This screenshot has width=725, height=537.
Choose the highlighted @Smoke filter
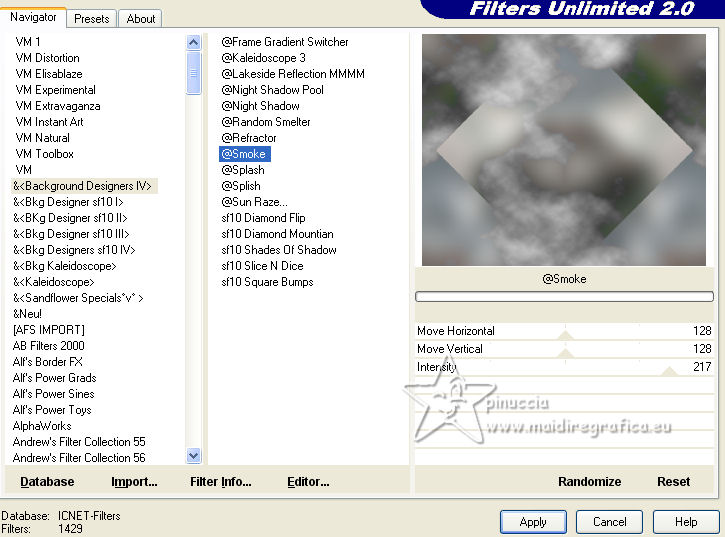tap(245, 154)
